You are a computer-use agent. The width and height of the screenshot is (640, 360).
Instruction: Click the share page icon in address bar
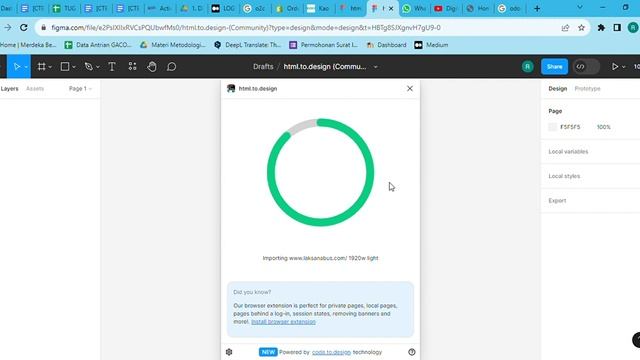(x=565, y=28)
